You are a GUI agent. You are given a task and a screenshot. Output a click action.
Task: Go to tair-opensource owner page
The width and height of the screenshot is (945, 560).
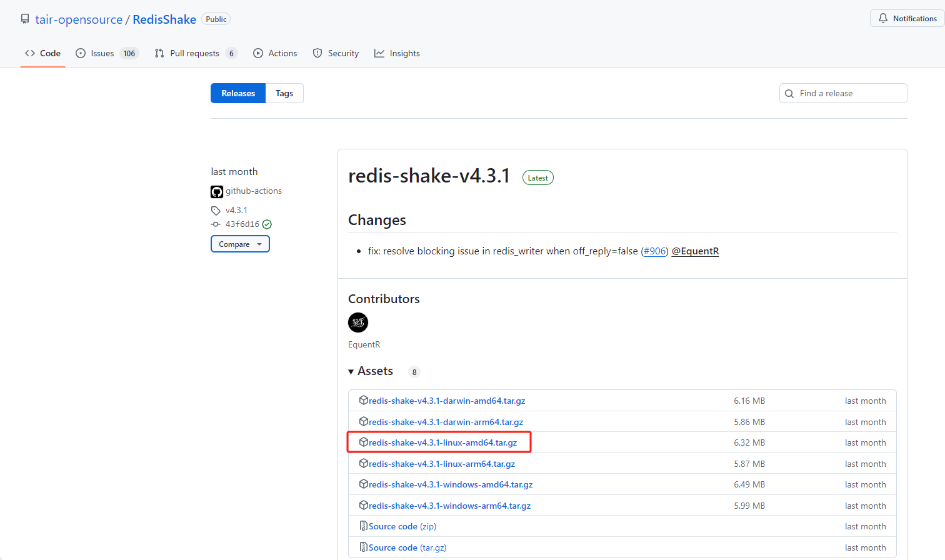coord(79,19)
